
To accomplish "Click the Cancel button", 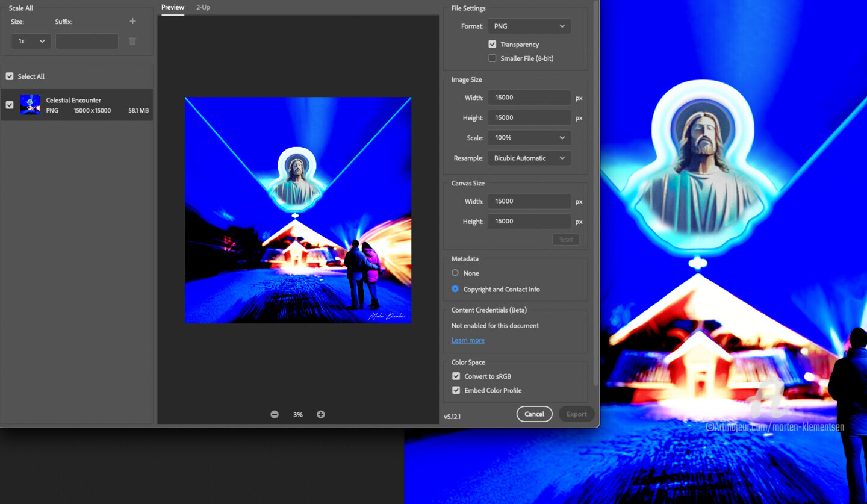I will 534,414.
